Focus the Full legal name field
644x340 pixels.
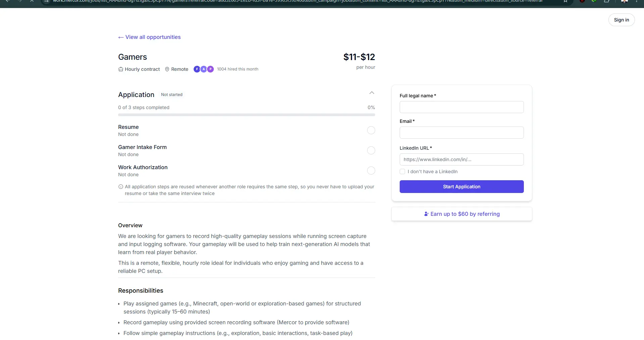point(461,107)
